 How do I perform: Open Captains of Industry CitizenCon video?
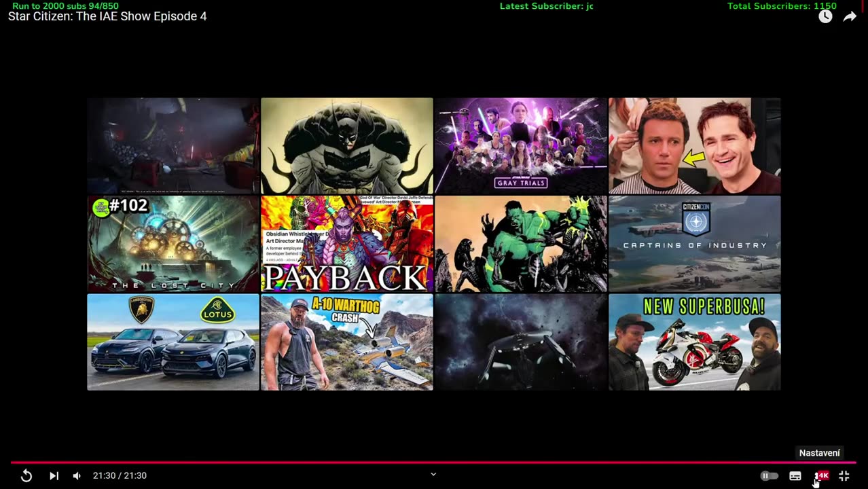pos(695,244)
